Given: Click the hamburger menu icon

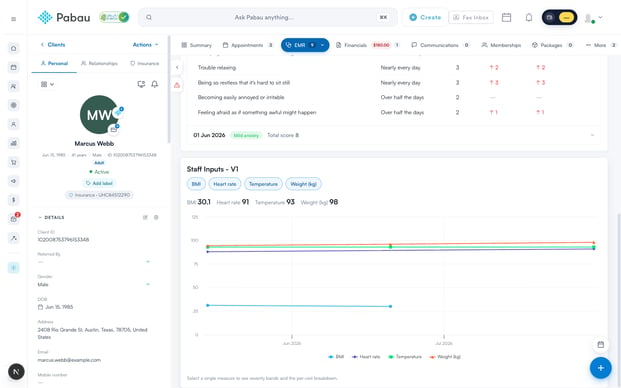Looking at the screenshot, I should [x=13, y=19].
